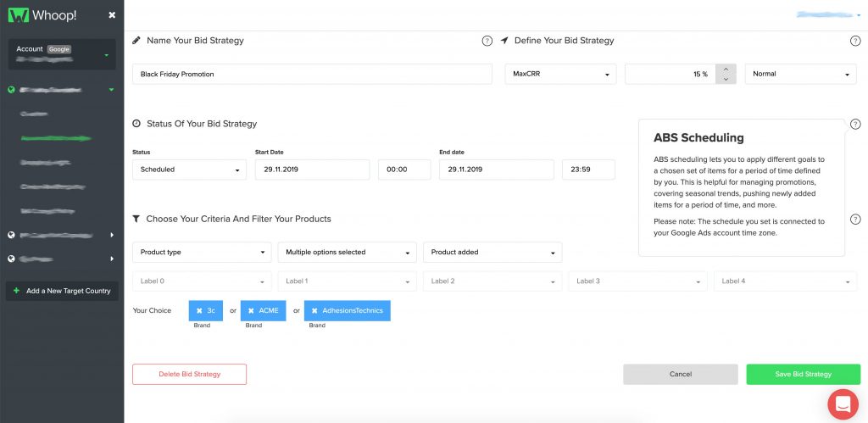The height and width of the screenshot is (423, 868).
Task: Edit the Black Friday Promotion name field
Action: (x=312, y=75)
